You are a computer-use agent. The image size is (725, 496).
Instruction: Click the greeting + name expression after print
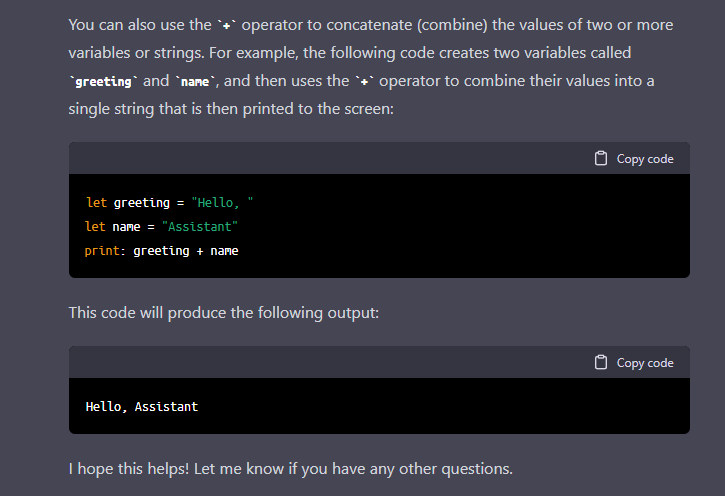point(186,251)
